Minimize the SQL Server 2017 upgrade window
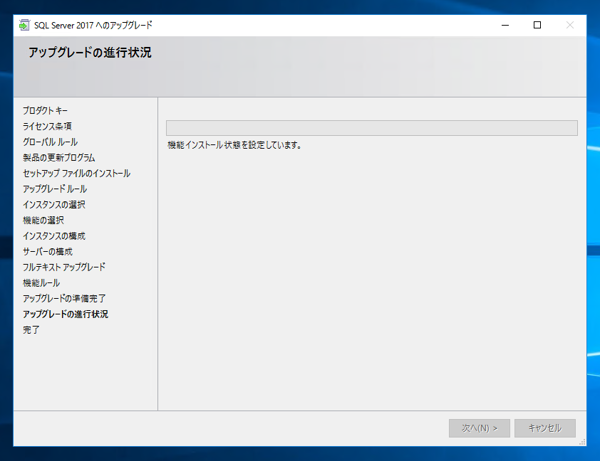600x461 pixels. coord(505,25)
